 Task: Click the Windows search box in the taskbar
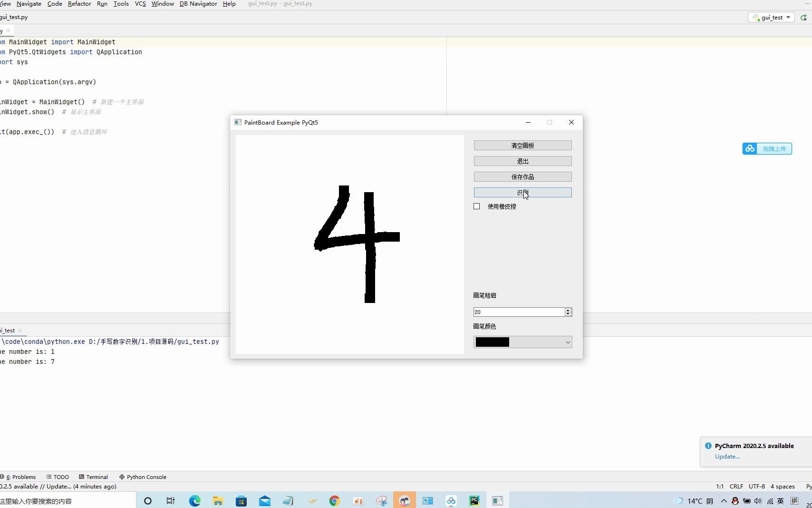pyautogui.click(x=68, y=501)
